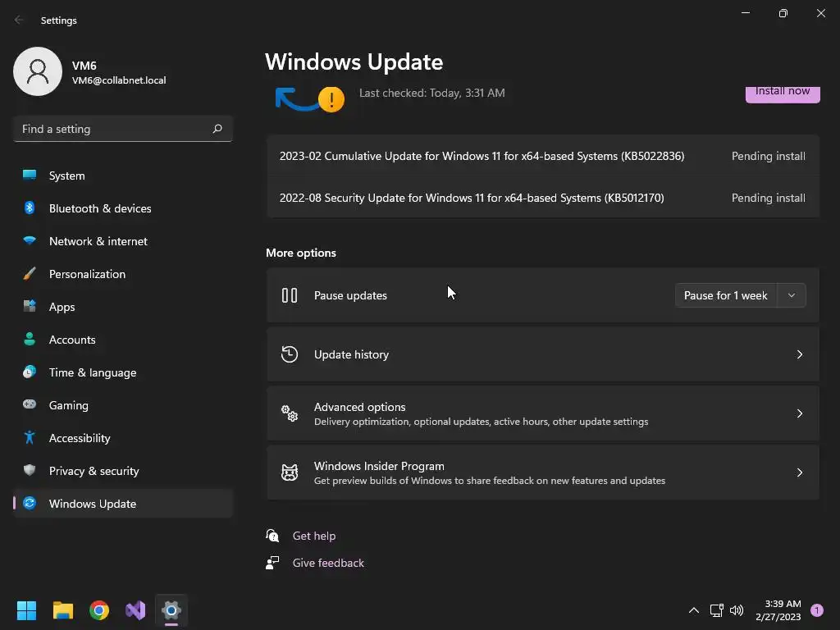Image resolution: width=840 pixels, height=630 pixels.
Task: Click the search magnifier icon
Action: [x=217, y=129]
